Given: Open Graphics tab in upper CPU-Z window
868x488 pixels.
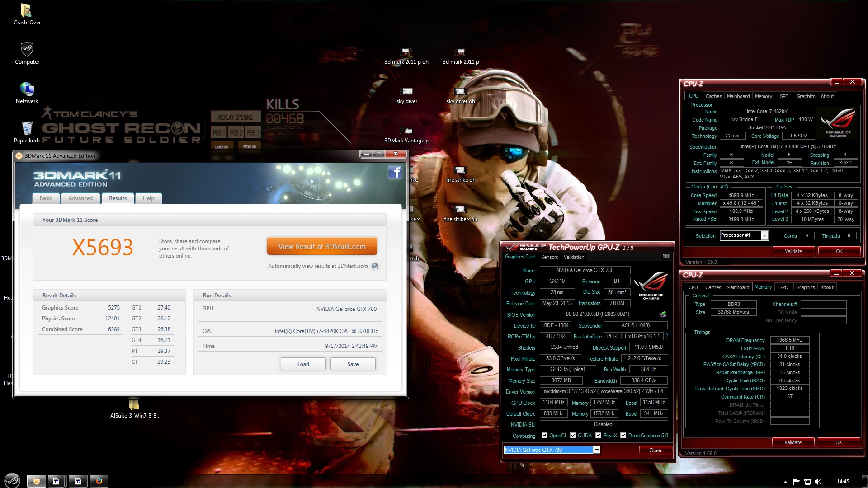Looking at the screenshot, I should tap(806, 96).
